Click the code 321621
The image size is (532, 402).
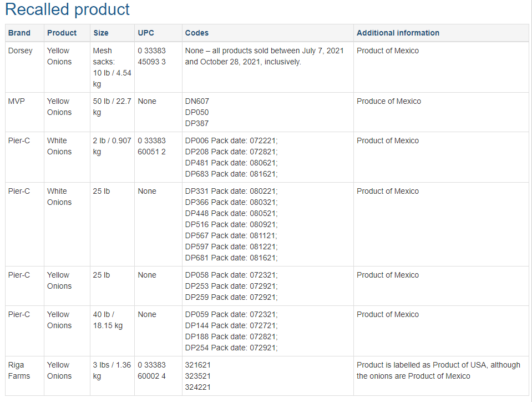tap(198, 365)
